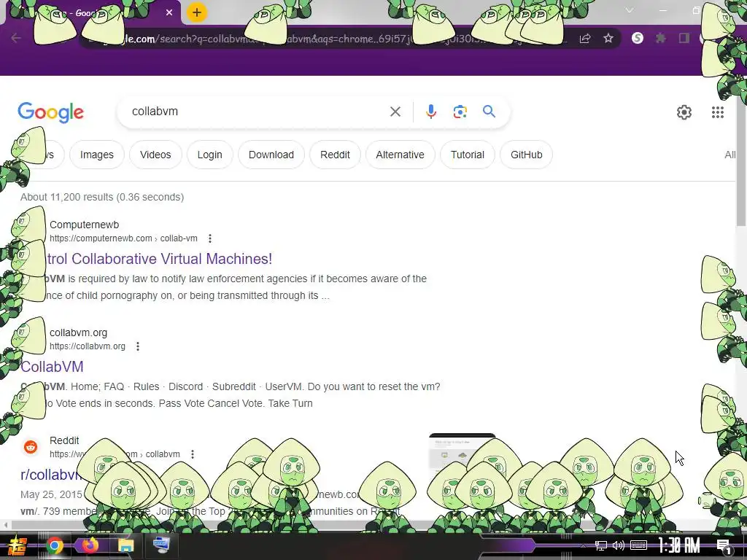Image resolution: width=747 pixels, height=560 pixels.
Task: Select the Login search chip
Action: pyautogui.click(x=209, y=155)
